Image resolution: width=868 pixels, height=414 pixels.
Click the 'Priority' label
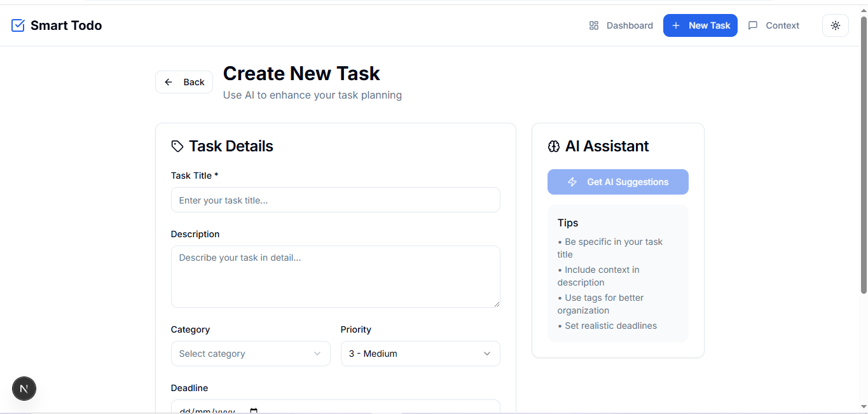pos(356,329)
